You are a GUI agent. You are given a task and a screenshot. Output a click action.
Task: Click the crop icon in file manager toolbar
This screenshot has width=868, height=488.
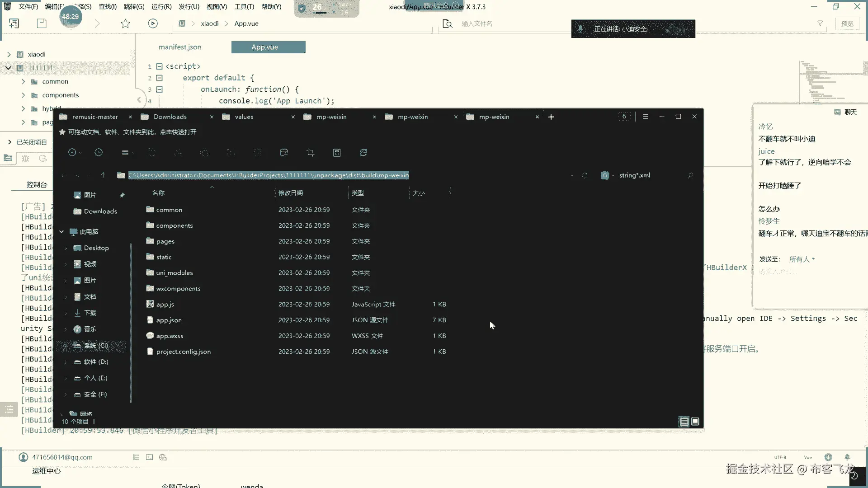[x=310, y=153]
